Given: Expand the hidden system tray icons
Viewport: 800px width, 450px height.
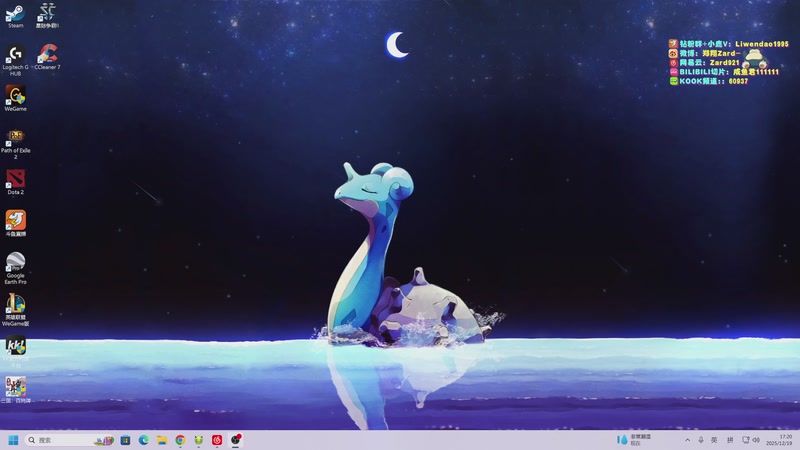Looking at the screenshot, I should click(x=687, y=440).
